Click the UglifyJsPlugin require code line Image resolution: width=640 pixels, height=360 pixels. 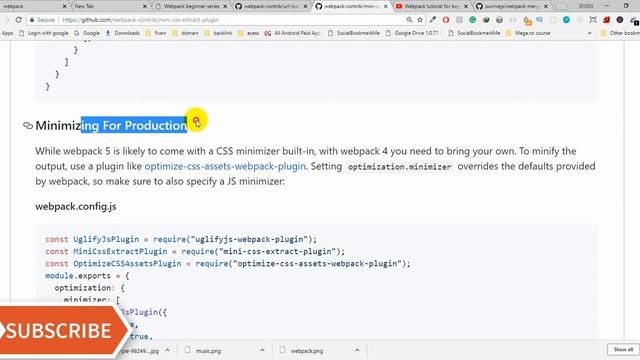click(181, 239)
